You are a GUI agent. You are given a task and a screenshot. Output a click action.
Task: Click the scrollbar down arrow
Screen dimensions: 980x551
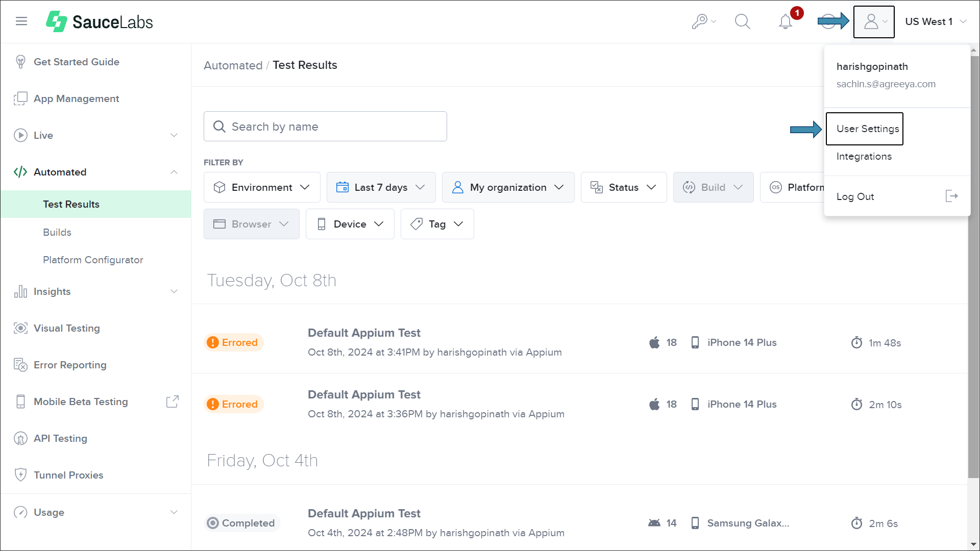pyautogui.click(x=973, y=544)
